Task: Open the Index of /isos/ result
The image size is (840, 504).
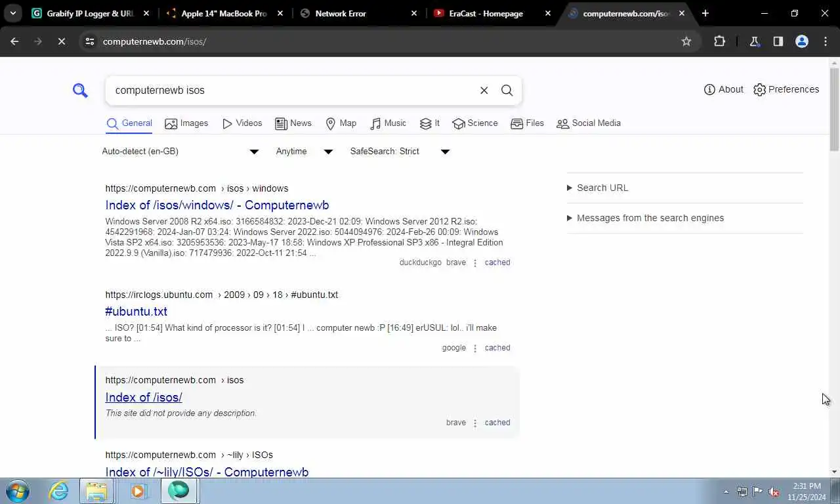Action: click(x=144, y=398)
